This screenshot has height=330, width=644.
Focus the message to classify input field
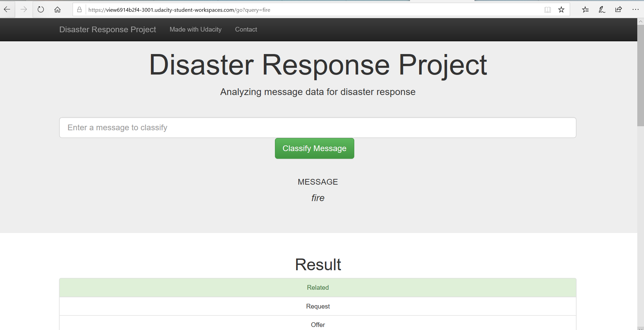[318, 128]
